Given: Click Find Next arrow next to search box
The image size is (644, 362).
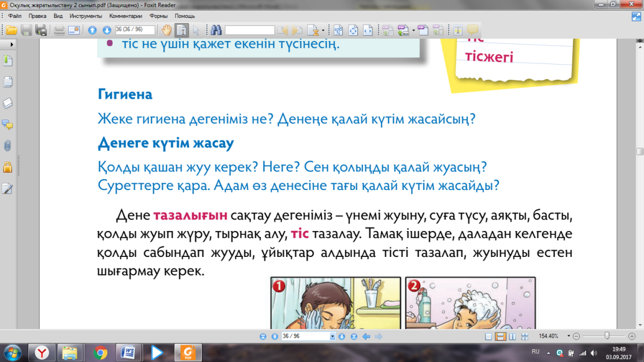Looking at the screenshot, I should click(x=297, y=30).
